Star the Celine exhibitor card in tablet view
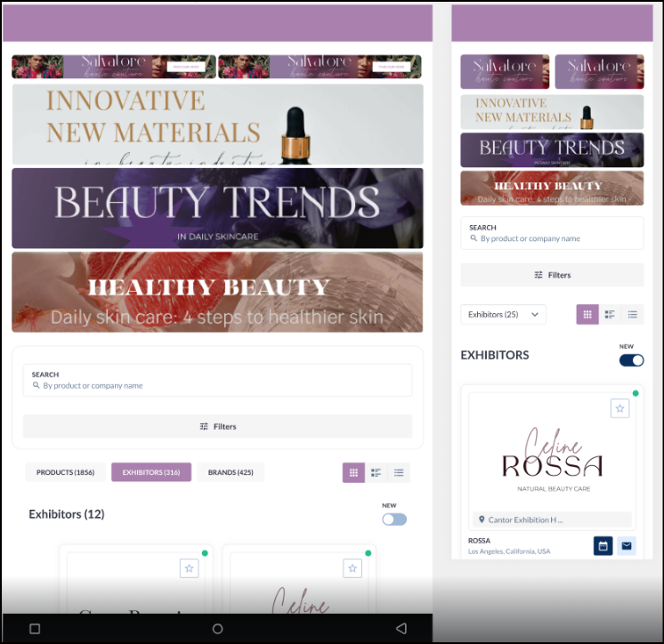 tap(352, 568)
